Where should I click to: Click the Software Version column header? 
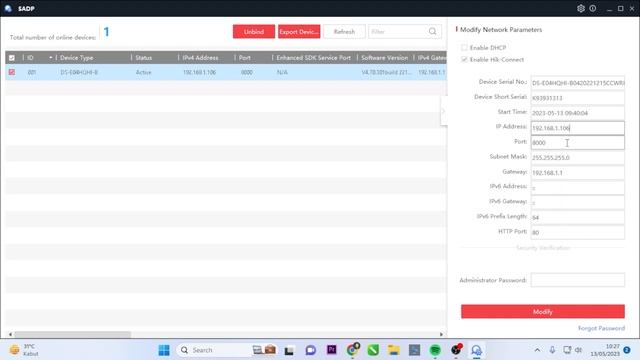coord(385,58)
